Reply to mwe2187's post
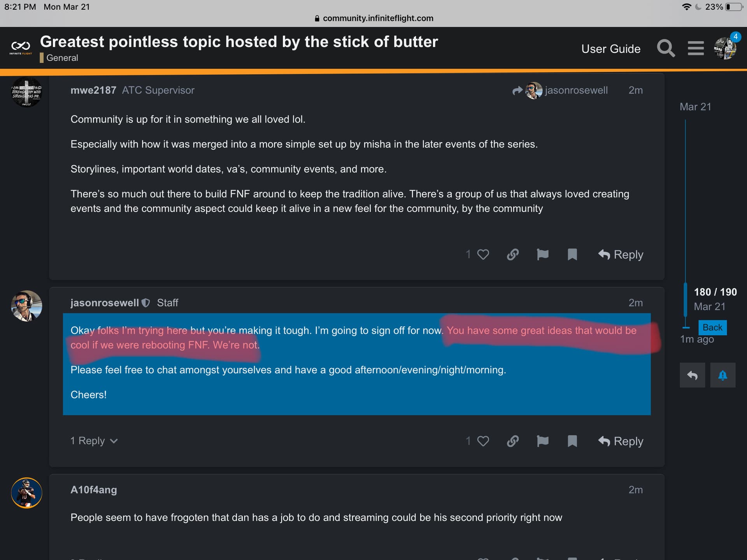 [x=621, y=254]
